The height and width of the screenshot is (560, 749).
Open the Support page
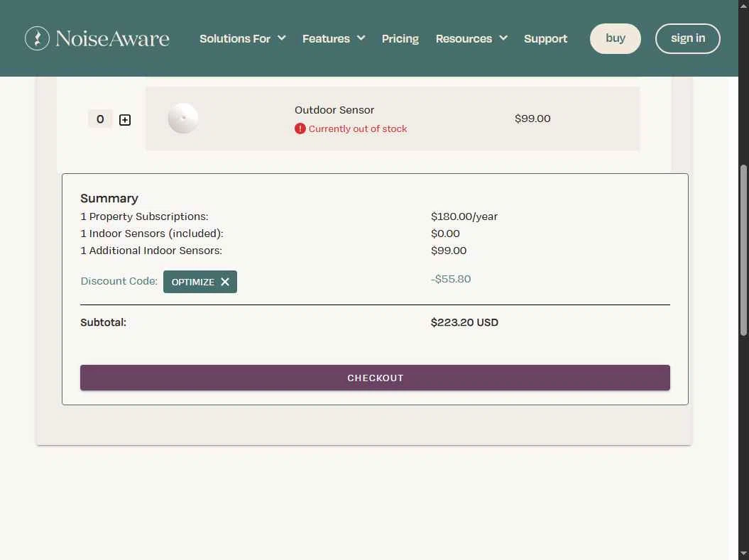(545, 38)
